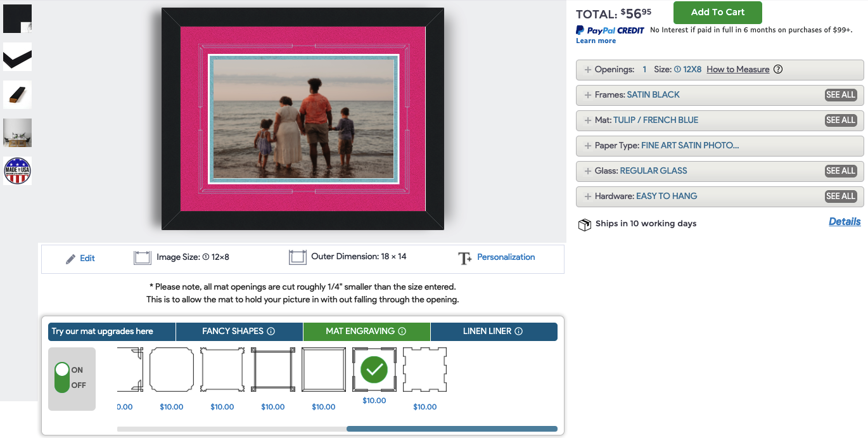Click the Add To Cart button
Image resolution: width=868 pixels, height=438 pixels.
tap(717, 13)
